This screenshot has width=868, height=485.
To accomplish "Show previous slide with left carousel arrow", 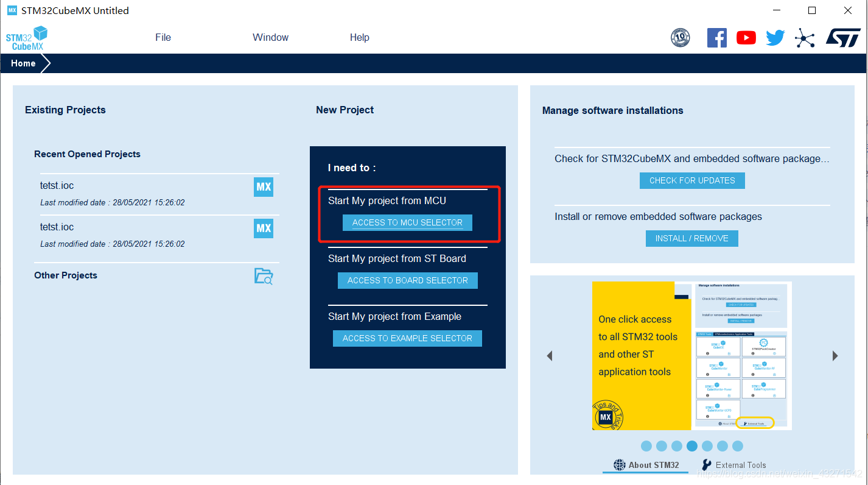I will pos(550,356).
